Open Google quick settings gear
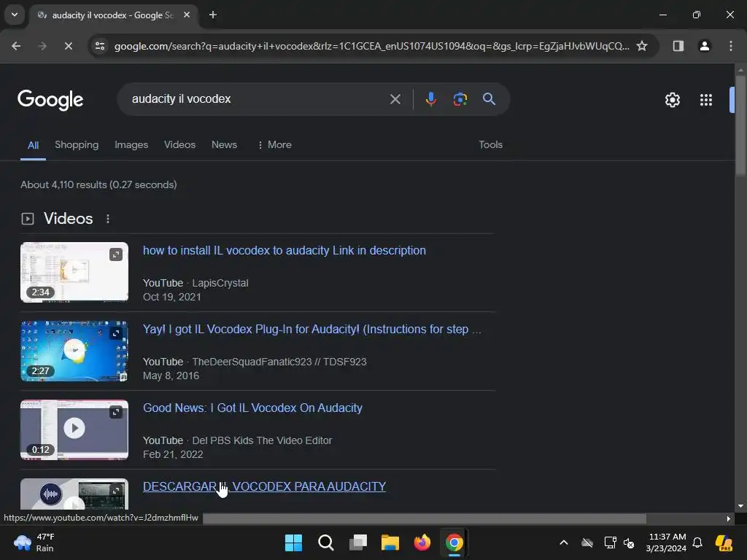 pos(672,100)
